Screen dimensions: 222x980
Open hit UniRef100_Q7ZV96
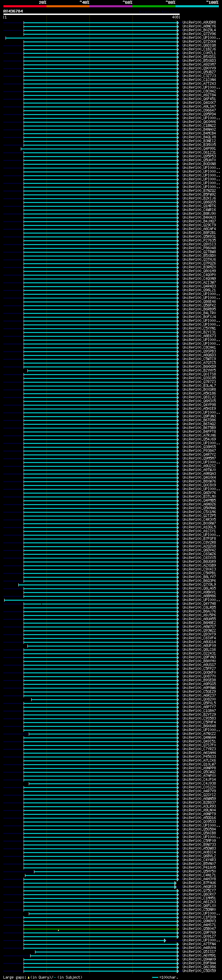(199, 34)
